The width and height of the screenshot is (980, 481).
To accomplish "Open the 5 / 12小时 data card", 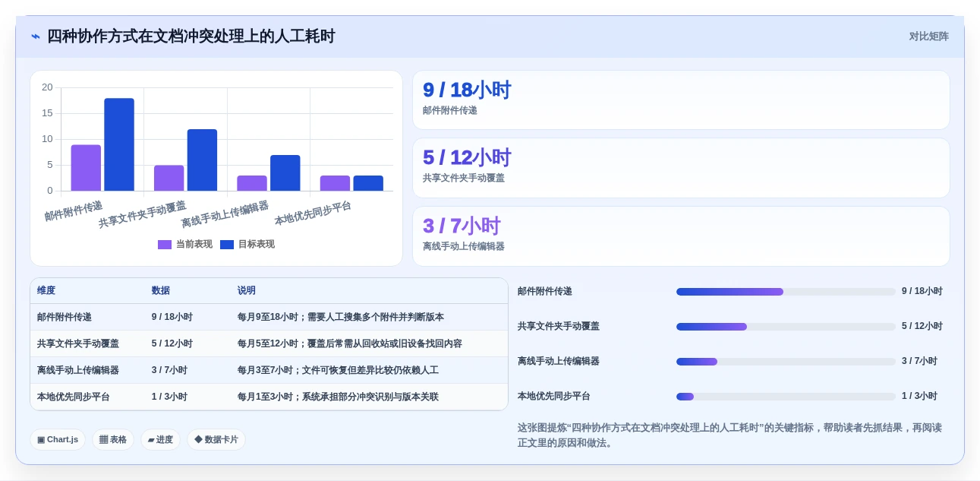I will click(681, 168).
